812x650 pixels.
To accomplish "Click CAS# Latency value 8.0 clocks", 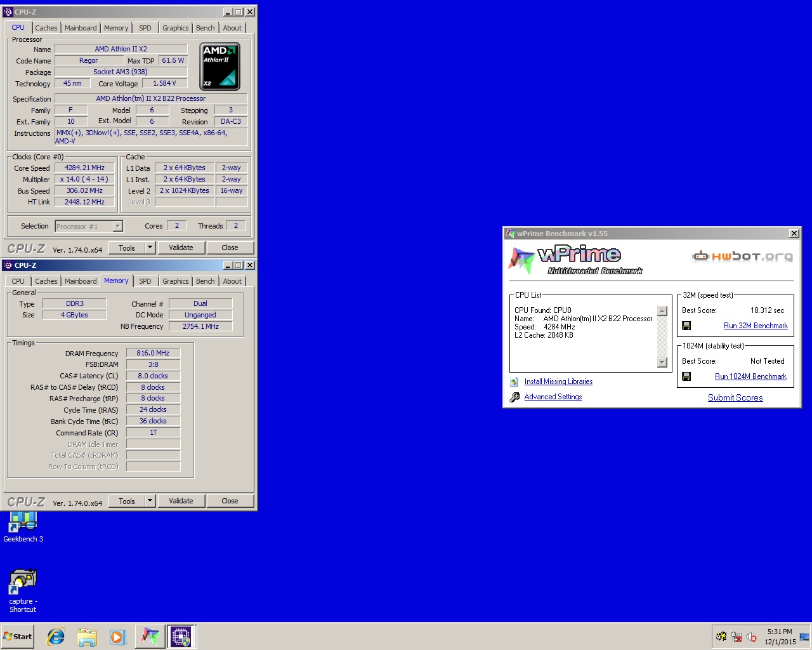I will (x=153, y=376).
